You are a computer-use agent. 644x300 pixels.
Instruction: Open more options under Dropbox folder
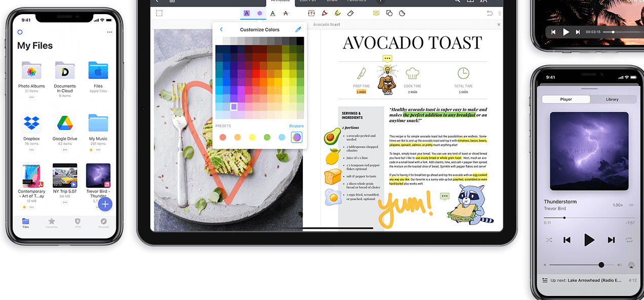point(31,150)
